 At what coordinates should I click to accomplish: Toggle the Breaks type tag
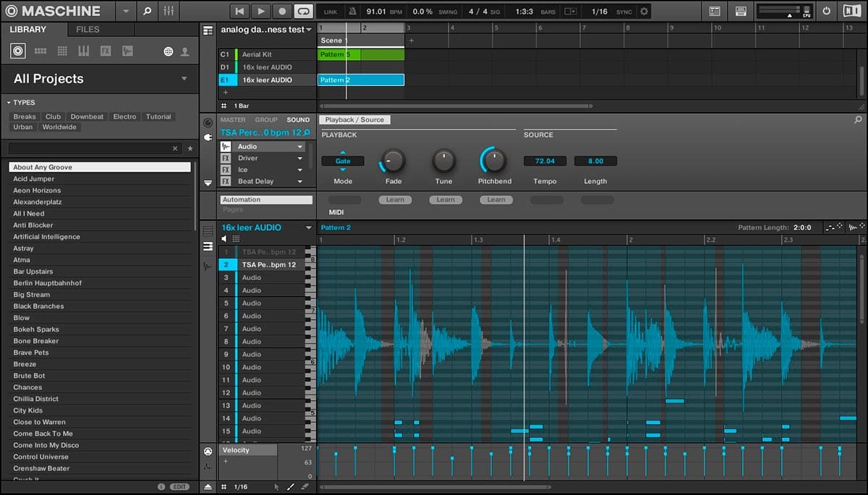pyautogui.click(x=25, y=117)
